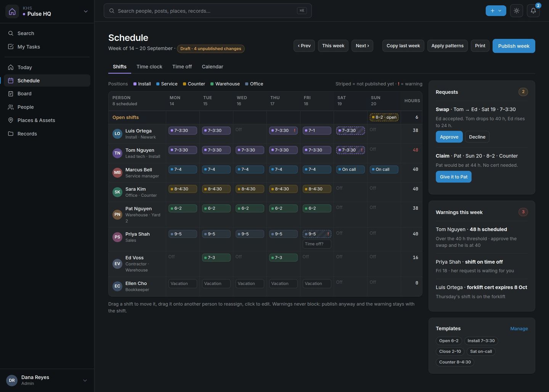
Task: Toggle the light/dark theme icon
Action: coord(517,11)
